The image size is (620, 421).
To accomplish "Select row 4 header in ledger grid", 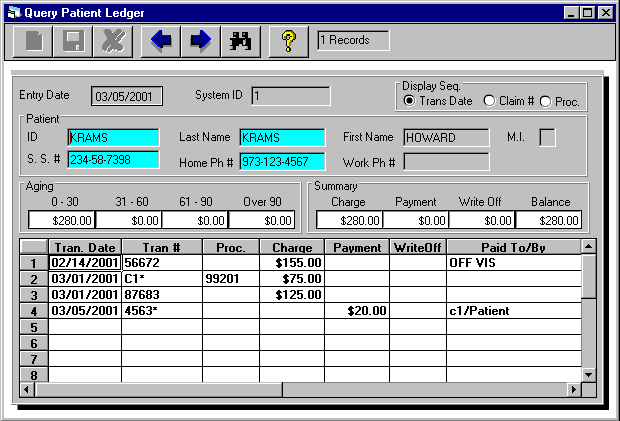I will (x=34, y=311).
